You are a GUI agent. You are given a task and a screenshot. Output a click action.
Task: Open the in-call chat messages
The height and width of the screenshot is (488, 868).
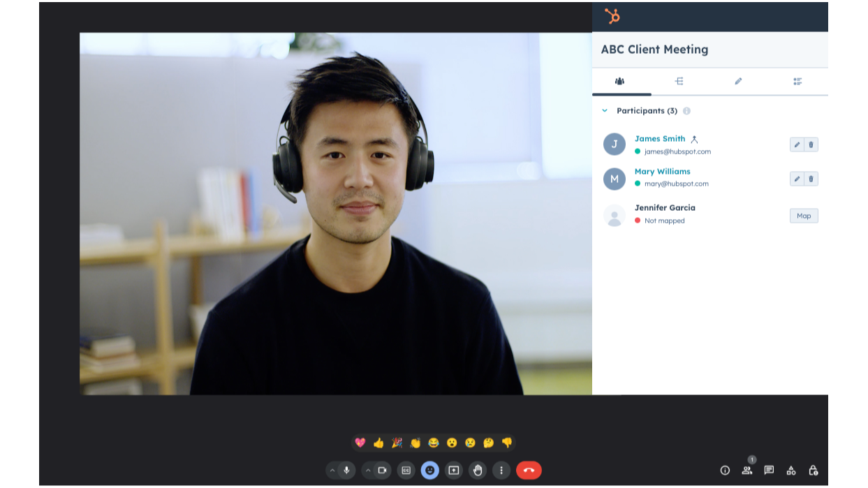click(x=769, y=471)
